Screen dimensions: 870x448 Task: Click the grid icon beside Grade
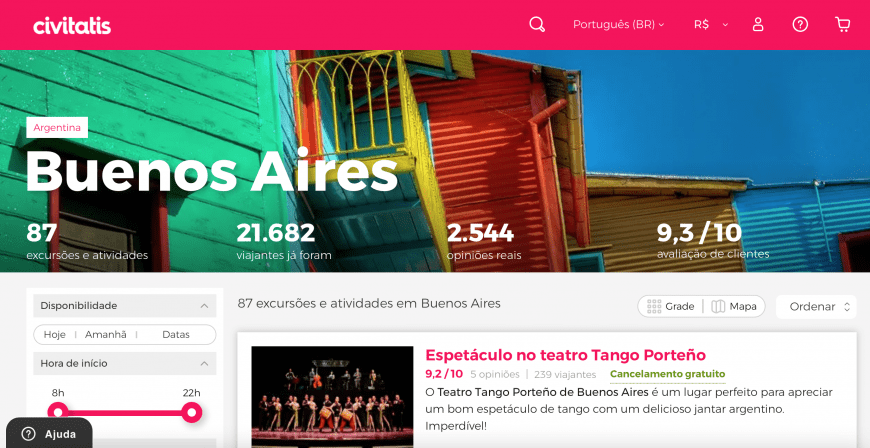(x=654, y=306)
